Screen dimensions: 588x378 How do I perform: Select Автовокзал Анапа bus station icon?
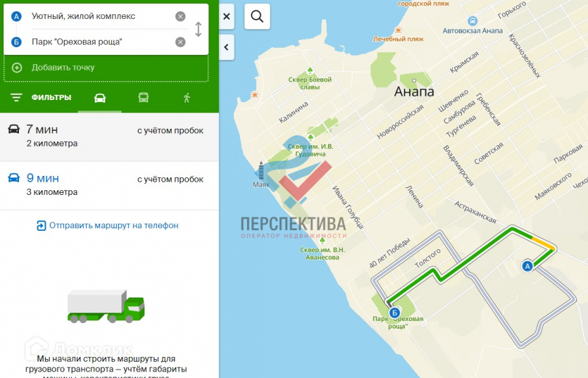coord(472,21)
